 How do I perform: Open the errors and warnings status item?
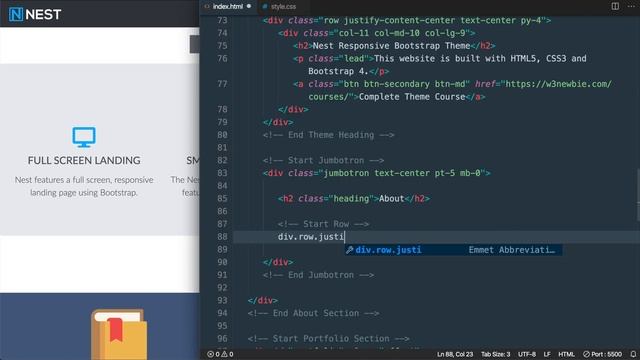[x=220, y=354]
